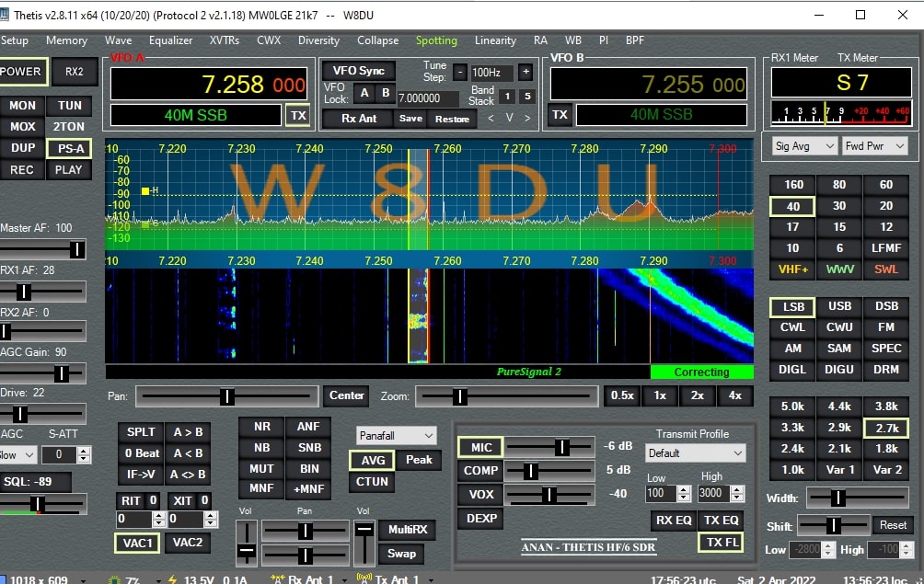Click the VFO Sync button

coord(358,71)
